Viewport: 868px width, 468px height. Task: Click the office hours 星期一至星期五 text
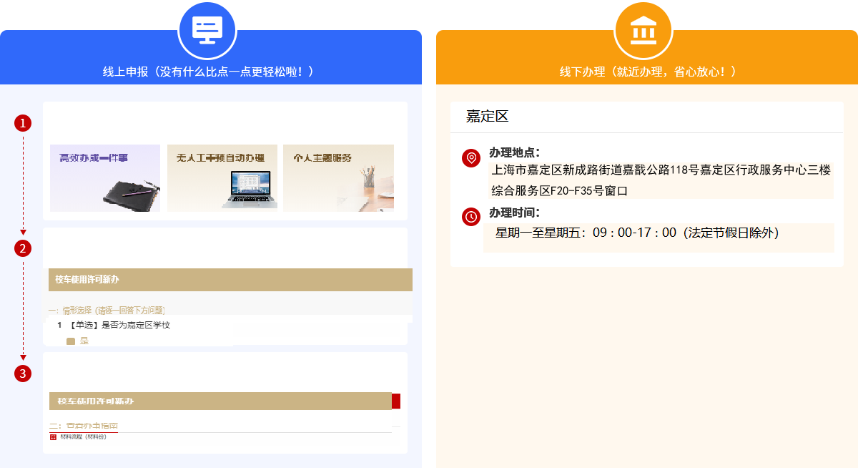tap(636, 233)
